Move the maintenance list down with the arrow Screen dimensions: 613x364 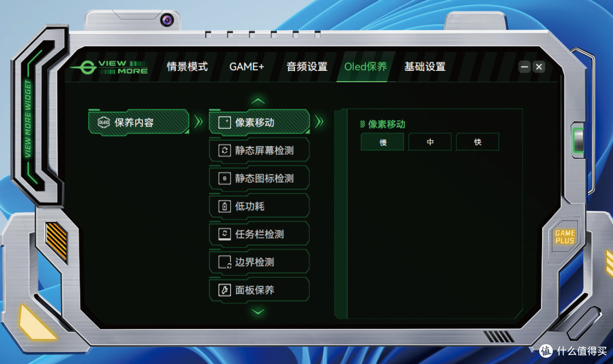click(x=258, y=311)
